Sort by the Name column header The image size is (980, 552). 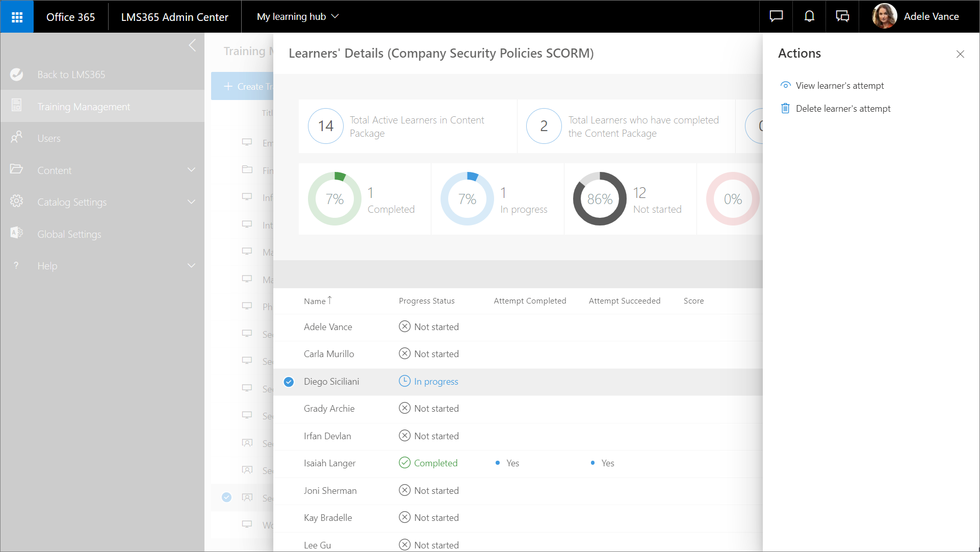point(315,301)
